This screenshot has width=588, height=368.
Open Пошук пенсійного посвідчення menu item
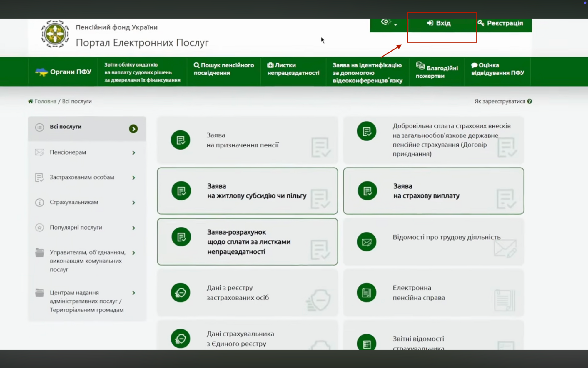(x=224, y=69)
